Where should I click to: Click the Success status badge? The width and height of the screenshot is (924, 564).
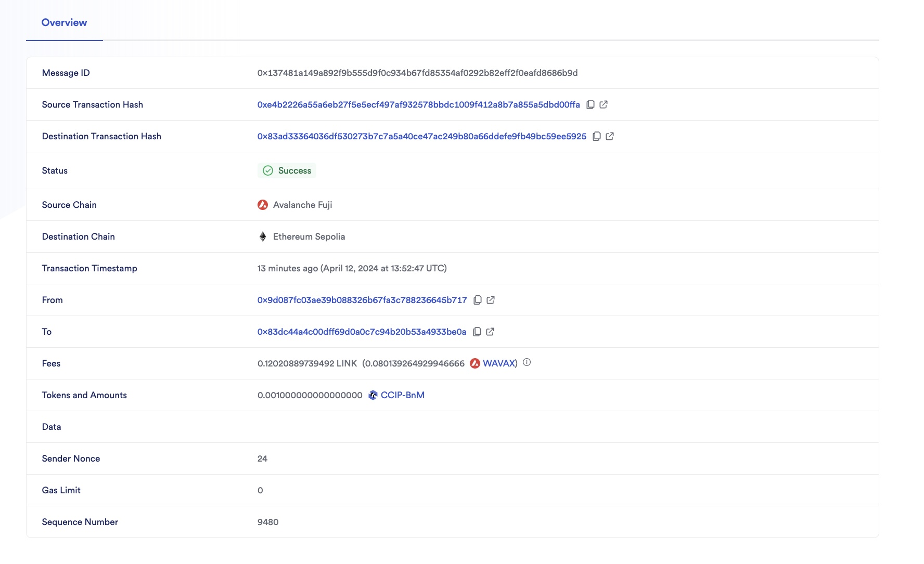[287, 170]
